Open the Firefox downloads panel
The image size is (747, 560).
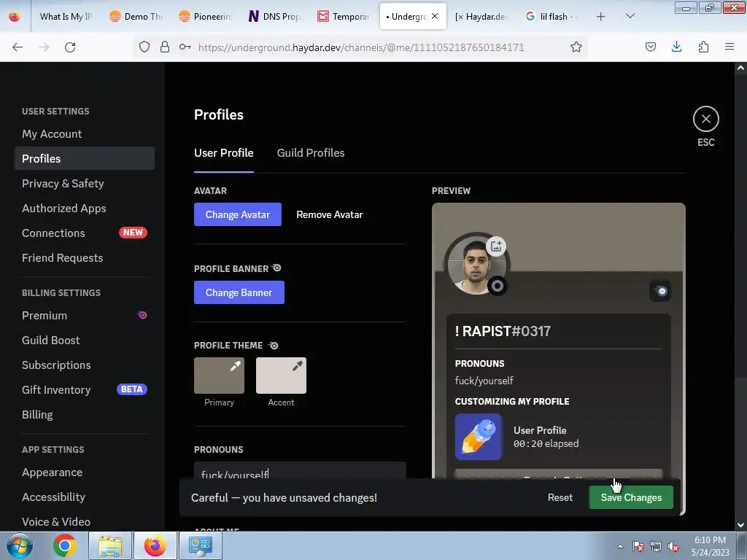(676, 47)
